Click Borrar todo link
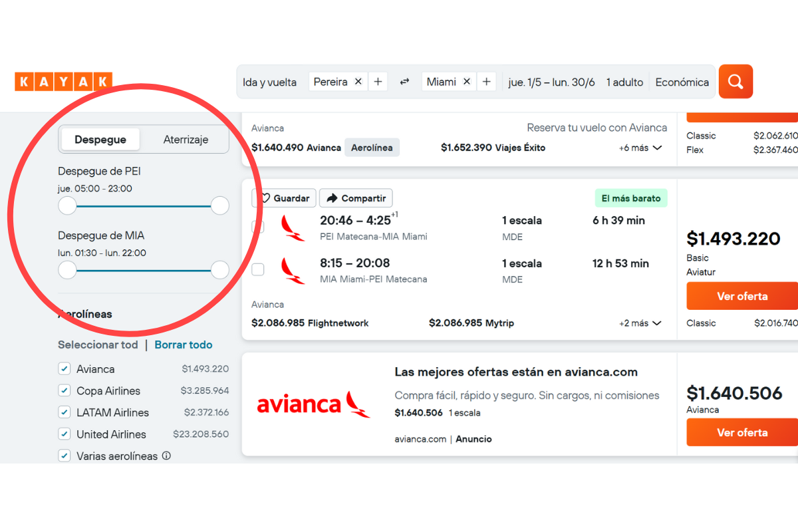Image resolution: width=798 pixels, height=532 pixels. [x=184, y=344]
